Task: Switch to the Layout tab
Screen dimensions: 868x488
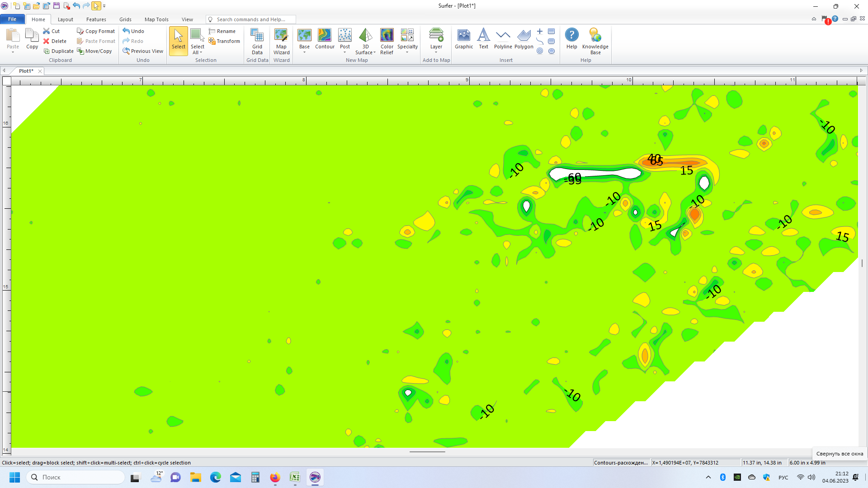Action: click(66, 19)
